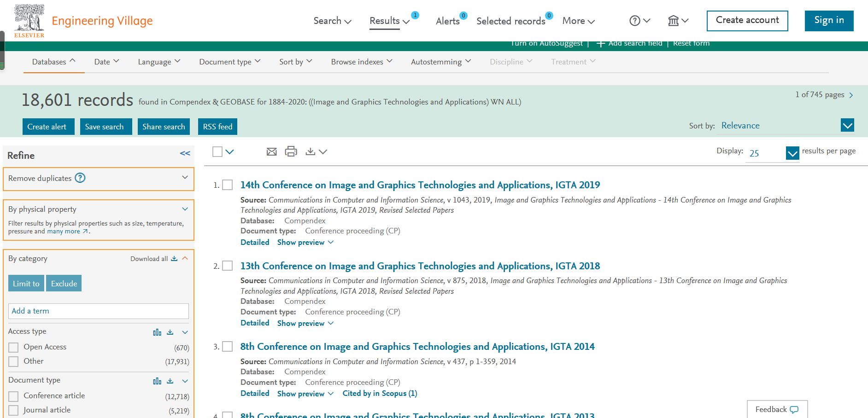This screenshot has height=418, width=868.
Task: Open download format options chevron
Action: coord(323,151)
